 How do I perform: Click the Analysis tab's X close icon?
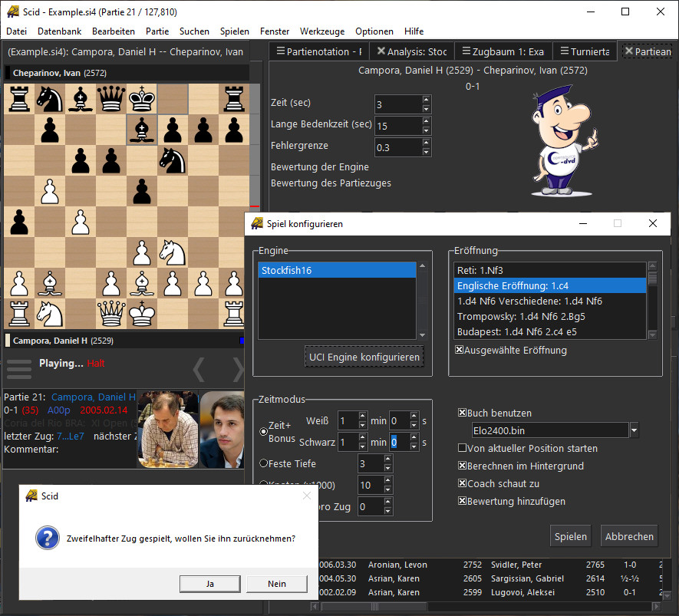(381, 51)
